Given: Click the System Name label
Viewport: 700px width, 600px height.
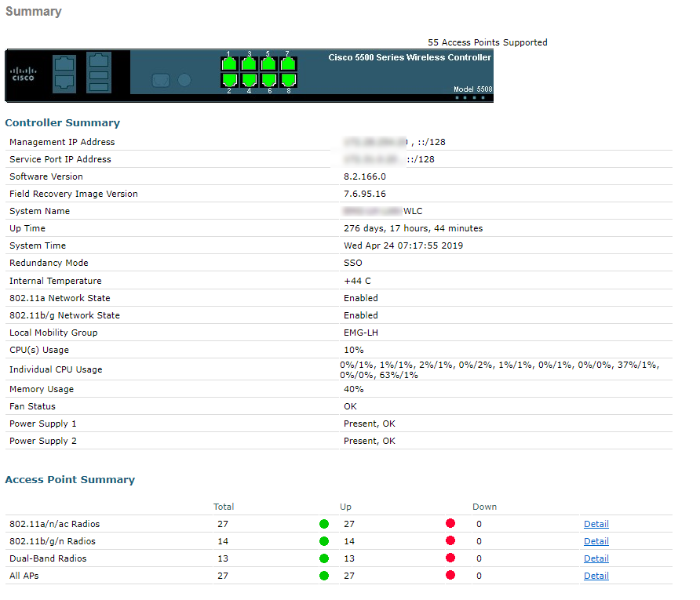Looking at the screenshot, I should click(x=40, y=211).
